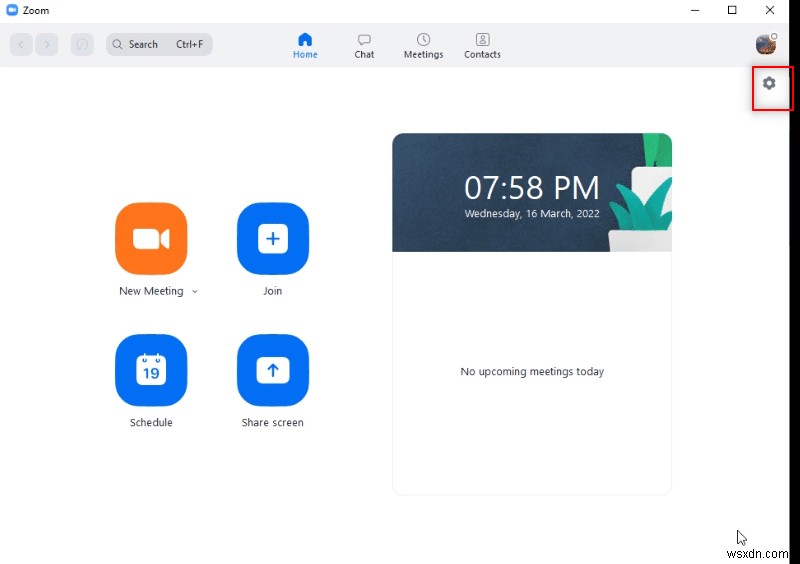Click the New Meeting text label
This screenshot has height=564, width=800.
point(151,291)
